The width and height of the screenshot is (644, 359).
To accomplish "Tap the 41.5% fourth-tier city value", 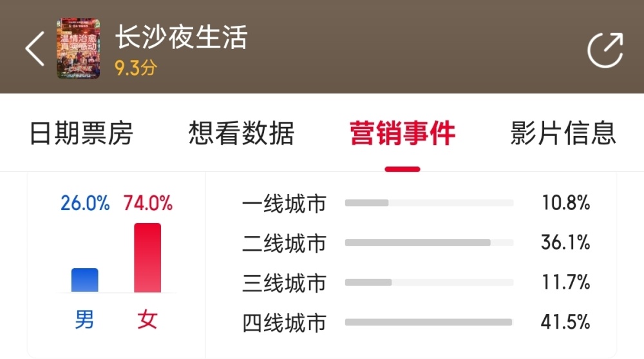I will [x=565, y=322].
